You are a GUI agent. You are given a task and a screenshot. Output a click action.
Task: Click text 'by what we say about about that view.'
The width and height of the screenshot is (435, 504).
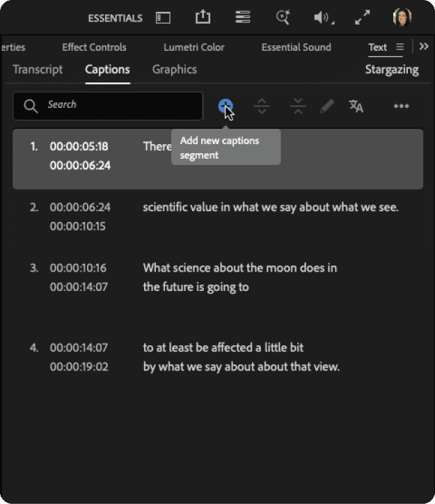click(242, 367)
